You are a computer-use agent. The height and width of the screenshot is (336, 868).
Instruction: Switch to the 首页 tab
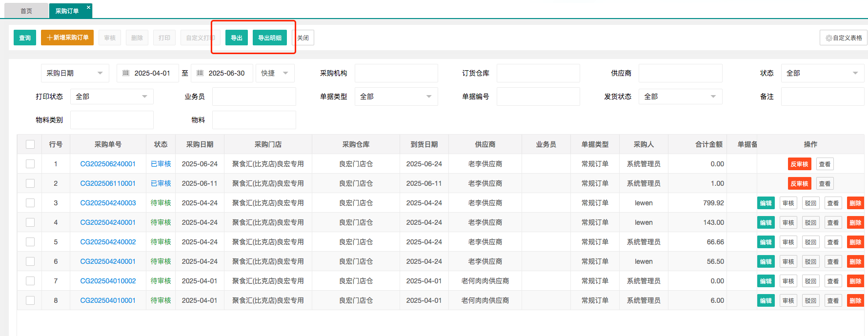point(26,11)
